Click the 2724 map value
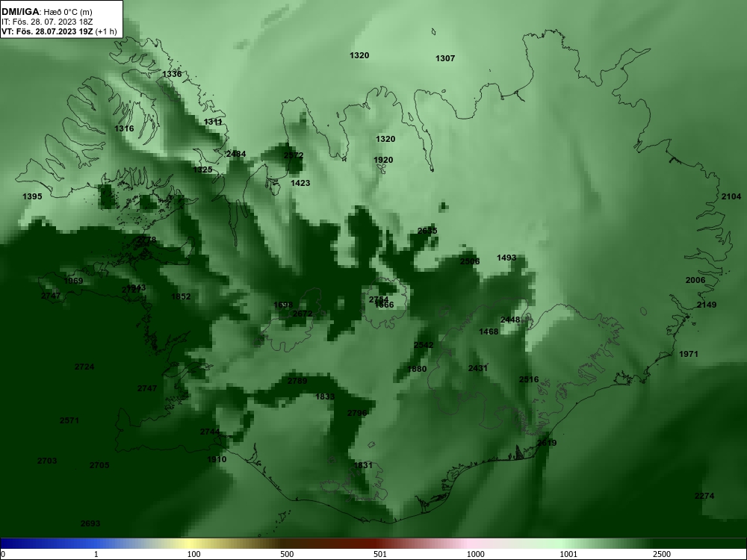Viewport: 747px width, 560px height. 84,367
